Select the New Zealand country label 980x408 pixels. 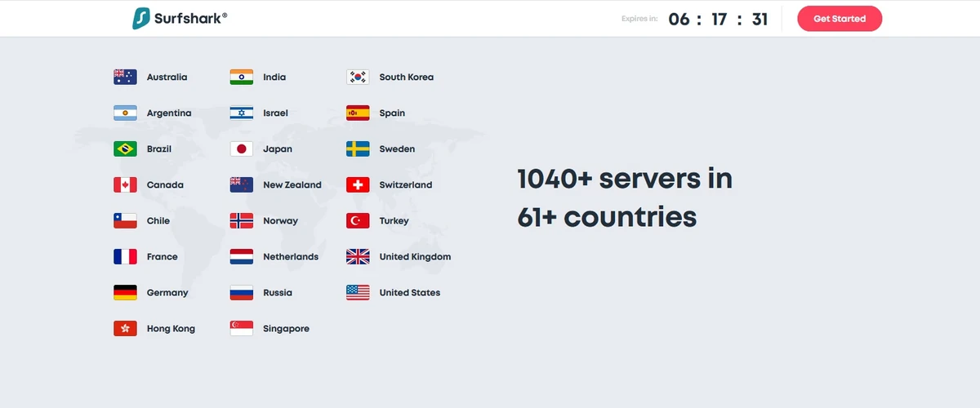click(x=292, y=185)
